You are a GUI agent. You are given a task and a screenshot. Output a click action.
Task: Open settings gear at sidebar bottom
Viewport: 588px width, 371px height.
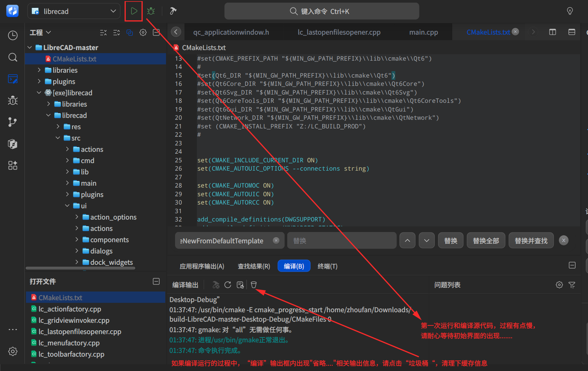pyautogui.click(x=13, y=351)
